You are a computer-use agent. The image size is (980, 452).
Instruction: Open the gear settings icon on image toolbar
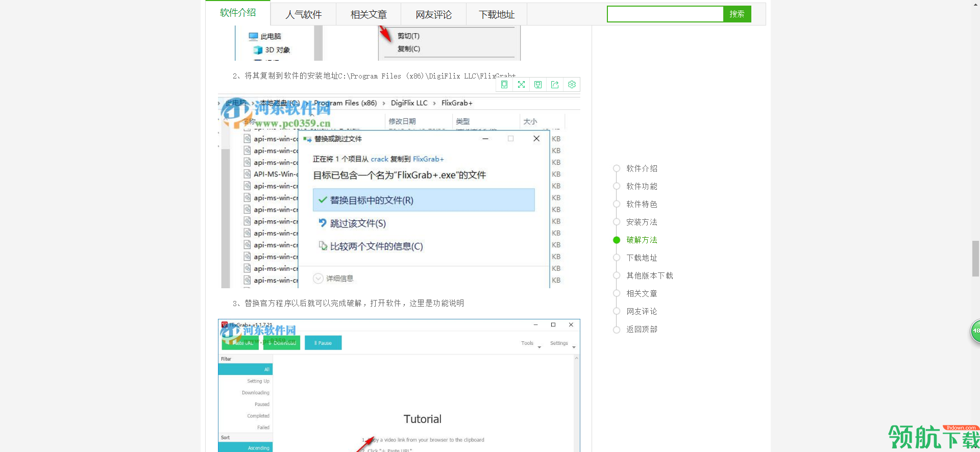click(572, 85)
